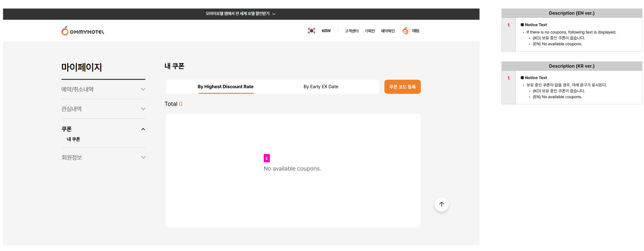Expand the 예약/취소내역 sidebar section

pyautogui.click(x=143, y=89)
